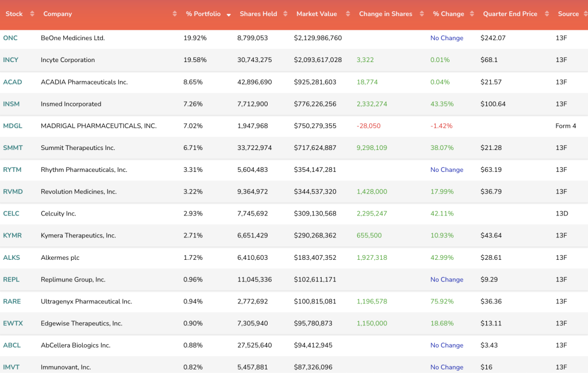Click the % Change header label

[448, 14]
